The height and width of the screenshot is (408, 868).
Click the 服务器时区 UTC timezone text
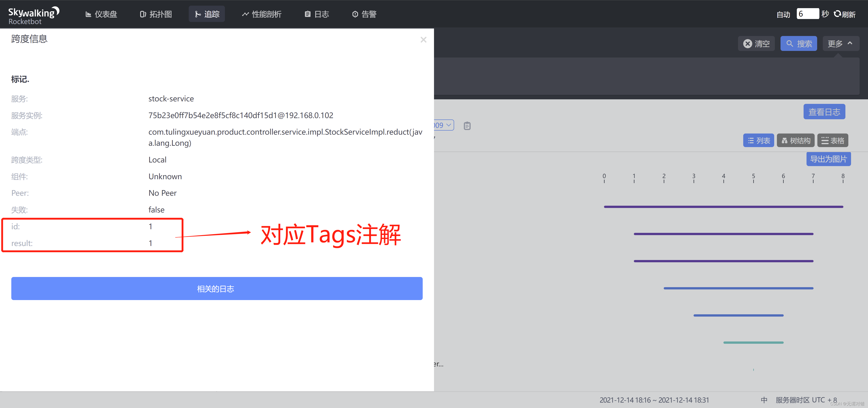(x=806, y=400)
